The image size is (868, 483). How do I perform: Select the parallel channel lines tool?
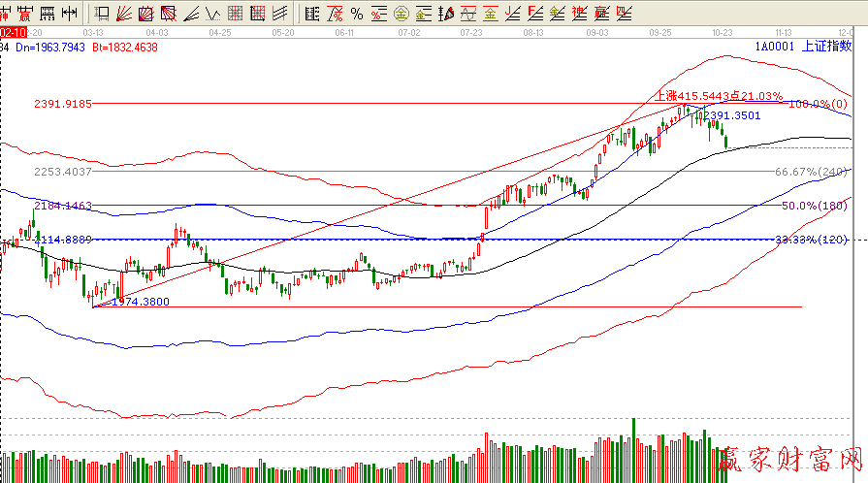[x=280, y=13]
